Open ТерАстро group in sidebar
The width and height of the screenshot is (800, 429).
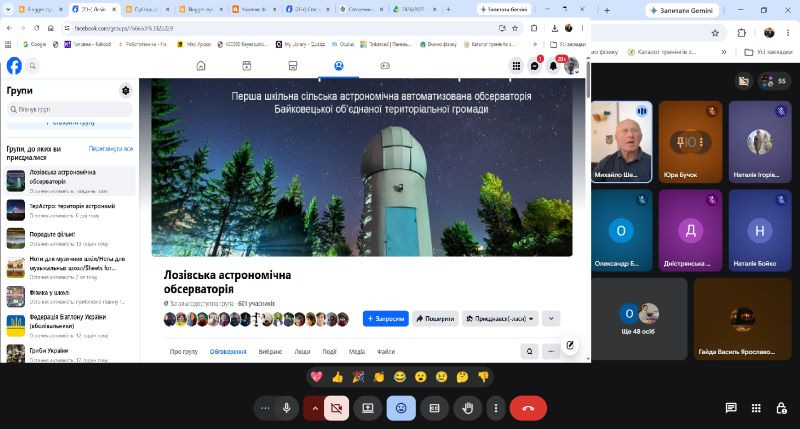pos(70,210)
